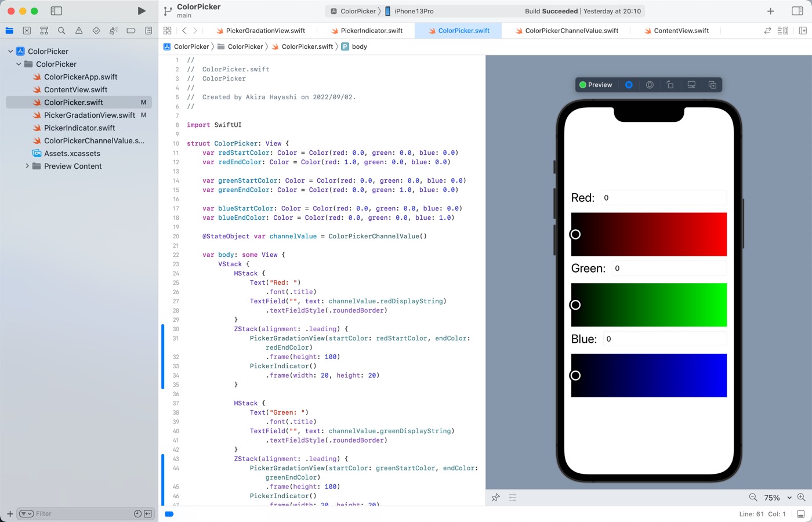Open the source control navigator
Screen dimensions: 812x522
pos(27,31)
